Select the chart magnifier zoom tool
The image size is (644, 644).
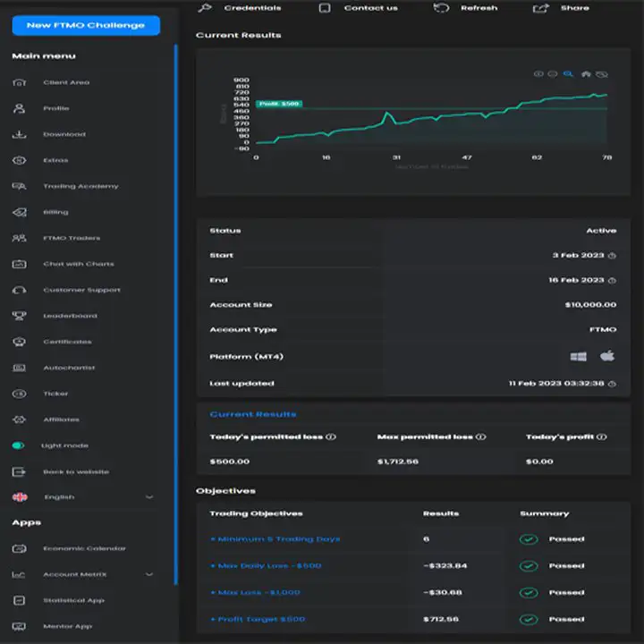click(x=568, y=74)
